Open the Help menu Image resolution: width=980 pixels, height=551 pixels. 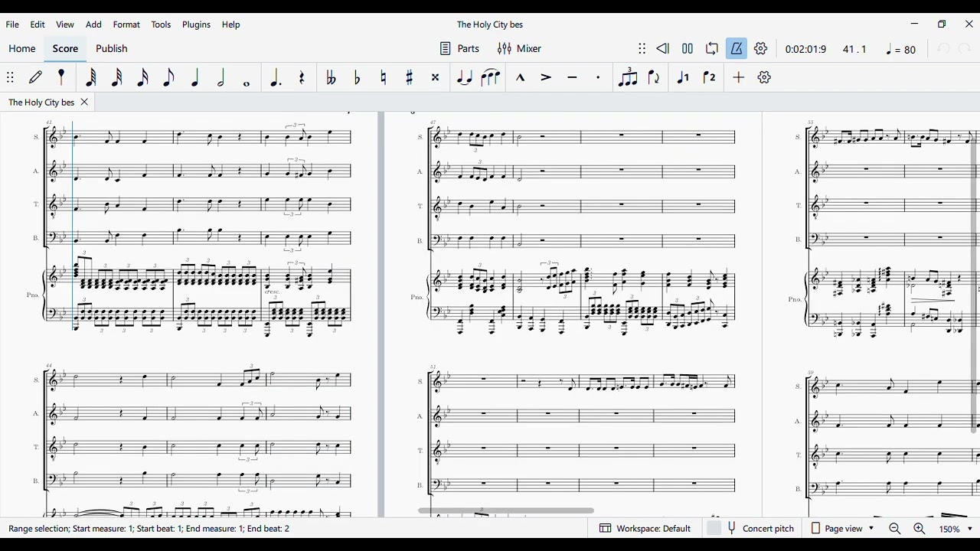click(x=231, y=24)
